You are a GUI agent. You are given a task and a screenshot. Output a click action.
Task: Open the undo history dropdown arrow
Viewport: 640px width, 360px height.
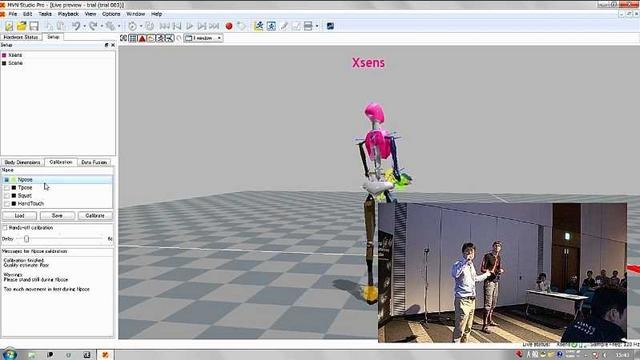click(84, 26)
